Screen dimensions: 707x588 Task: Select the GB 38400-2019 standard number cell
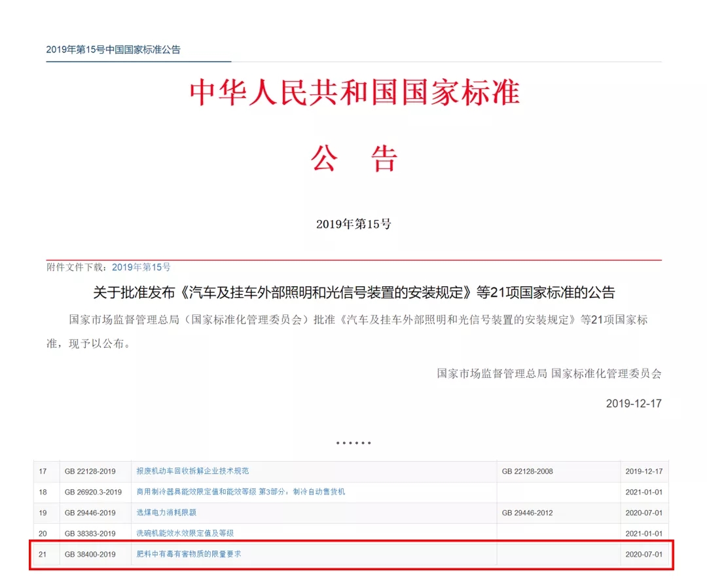pyautogui.click(x=90, y=555)
